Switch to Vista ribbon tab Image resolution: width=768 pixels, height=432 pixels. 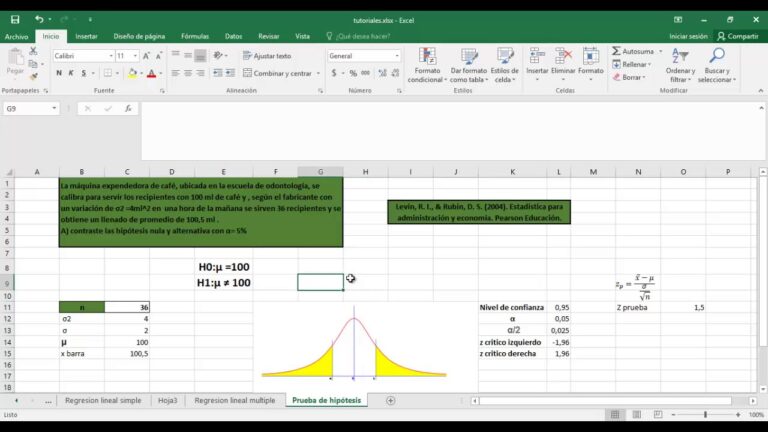click(302, 36)
